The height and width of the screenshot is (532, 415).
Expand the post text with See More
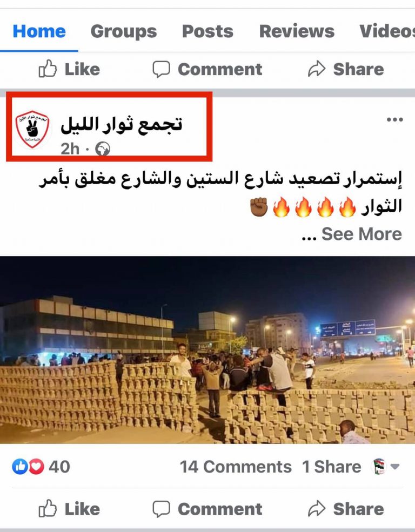point(362,234)
